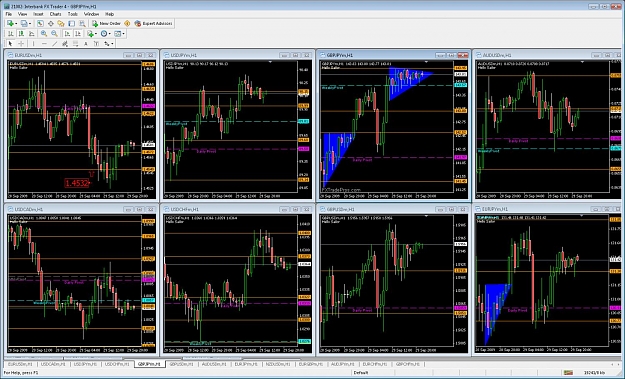Click the Arrows drawing tool icon
Screen dimensions: 625x379
click(106, 43)
